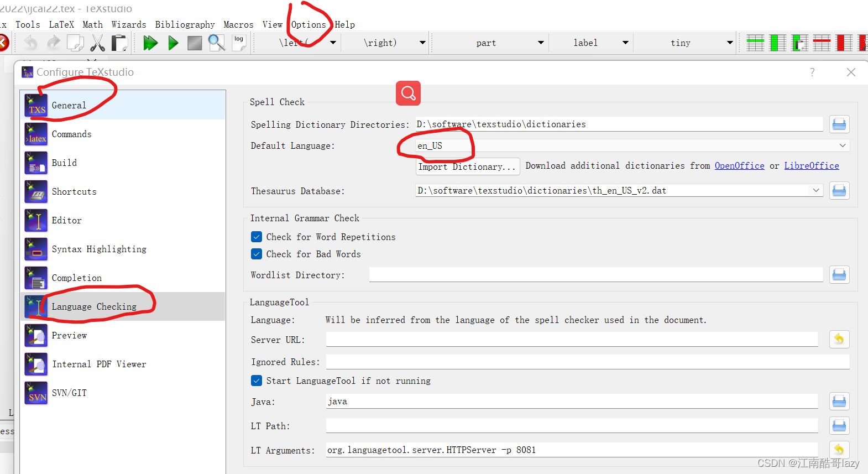Image resolution: width=868 pixels, height=474 pixels.
Task: Browse for Spelling Dictionary Directories folder
Action: 839,124
